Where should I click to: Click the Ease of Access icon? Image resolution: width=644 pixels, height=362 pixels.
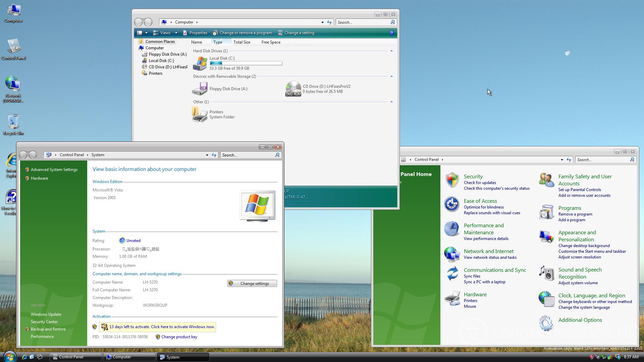pyautogui.click(x=451, y=204)
